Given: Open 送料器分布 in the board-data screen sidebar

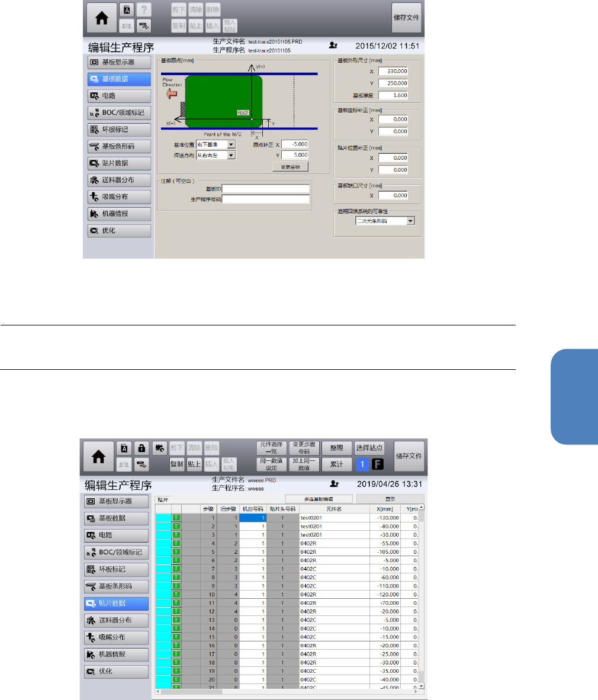Looking at the screenshot, I should [119, 180].
